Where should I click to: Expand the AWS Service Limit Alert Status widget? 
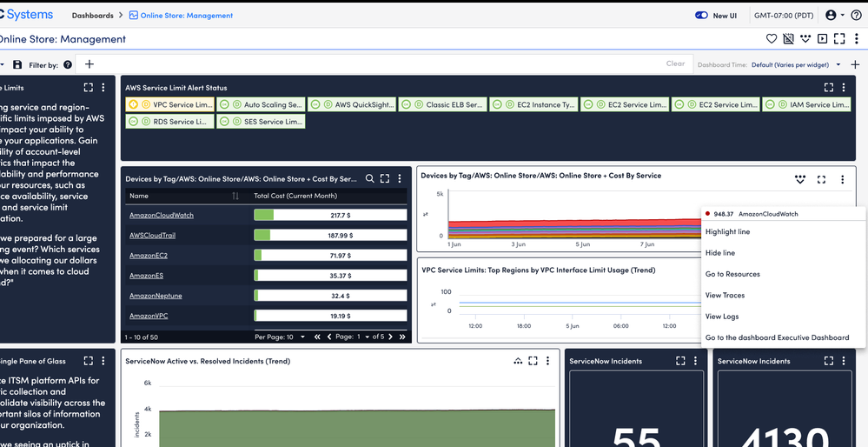tap(828, 88)
